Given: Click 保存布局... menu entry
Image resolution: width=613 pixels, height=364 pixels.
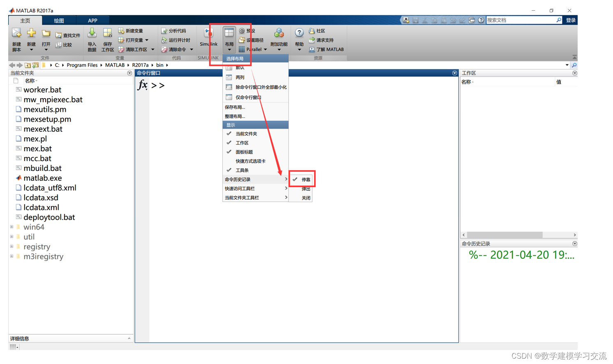Looking at the screenshot, I should [255, 107].
